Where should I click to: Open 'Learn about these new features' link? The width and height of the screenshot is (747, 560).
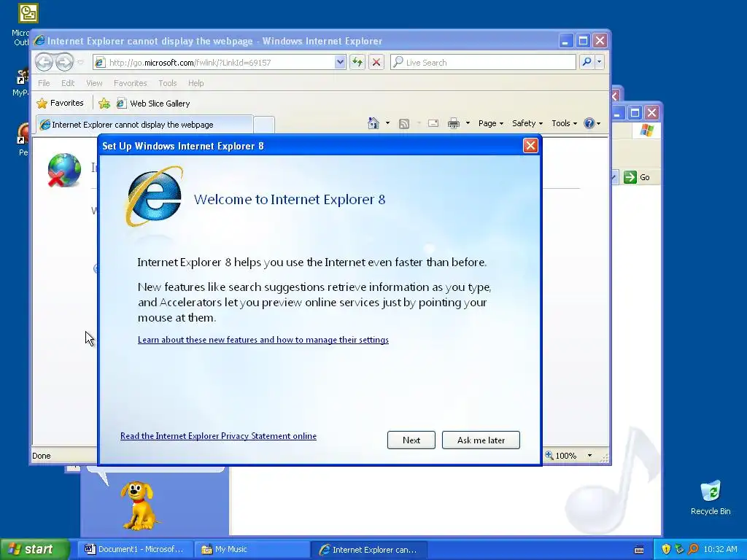click(263, 340)
